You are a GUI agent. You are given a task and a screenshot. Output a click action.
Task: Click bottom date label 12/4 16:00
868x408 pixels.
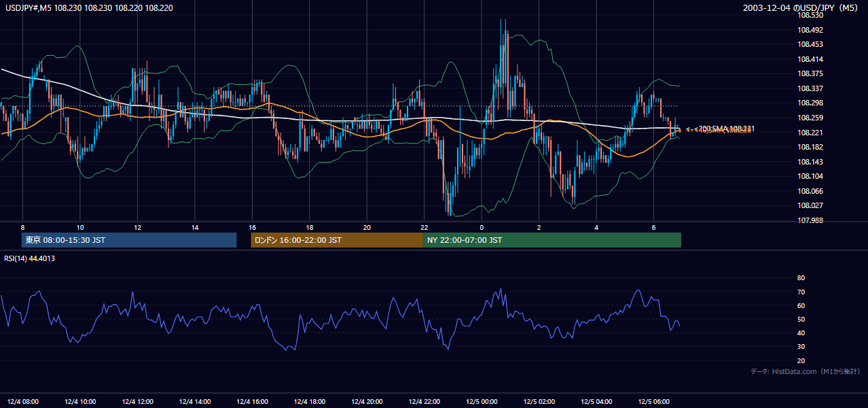pos(252,401)
